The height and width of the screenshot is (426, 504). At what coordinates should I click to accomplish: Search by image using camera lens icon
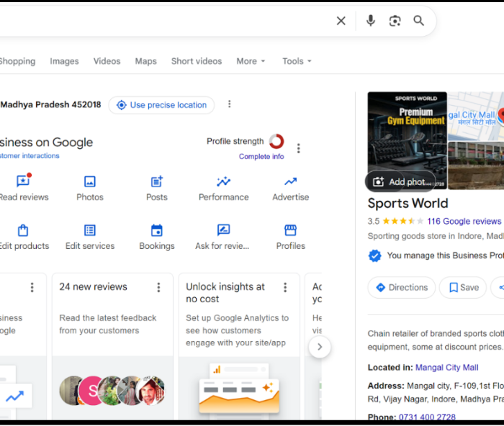click(395, 21)
